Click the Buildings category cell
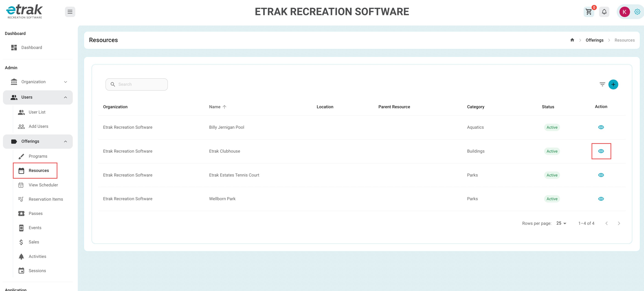Image resolution: width=644 pixels, height=291 pixels. [476, 151]
